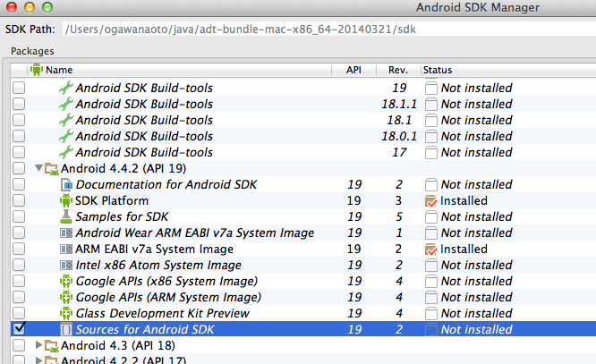Click the wrench icon for Build-tools rev 19
The width and height of the screenshot is (596, 364).
[x=66, y=88]
